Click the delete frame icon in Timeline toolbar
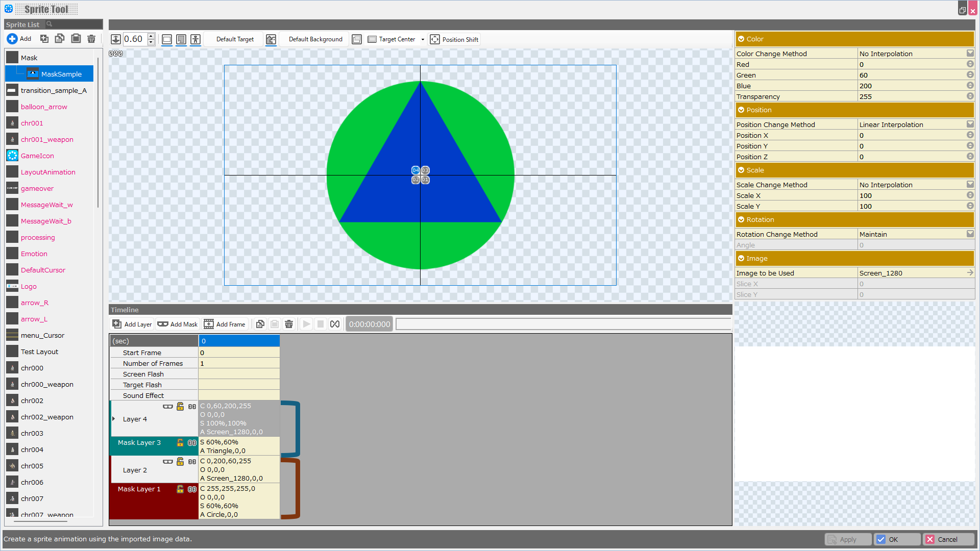 [288, 324]
